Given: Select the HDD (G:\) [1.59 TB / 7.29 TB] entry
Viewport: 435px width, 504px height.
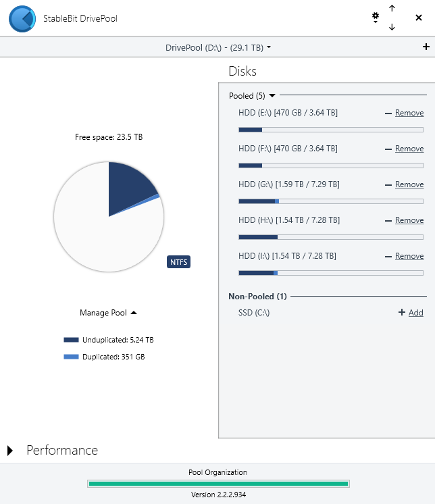Looking at the screenshot, I should (x=289, y=184).
